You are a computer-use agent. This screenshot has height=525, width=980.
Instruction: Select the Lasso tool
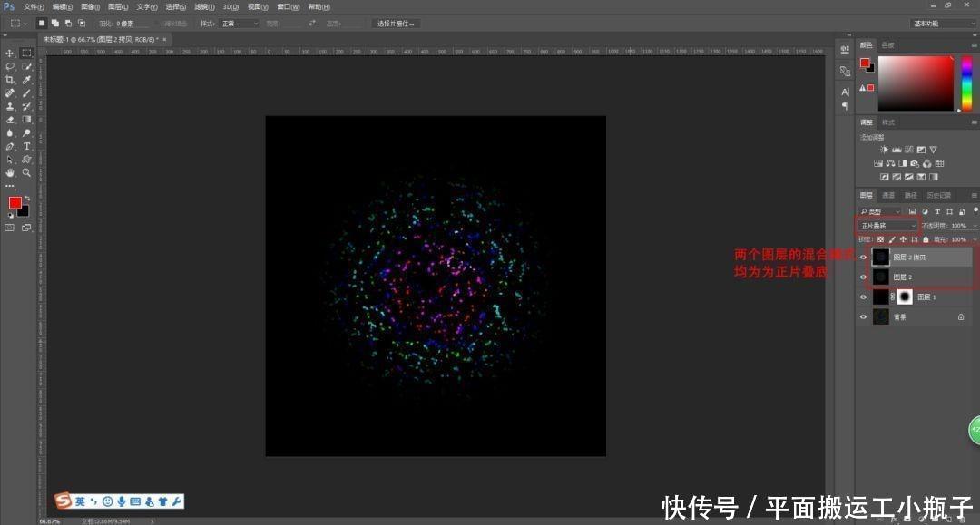9,66
